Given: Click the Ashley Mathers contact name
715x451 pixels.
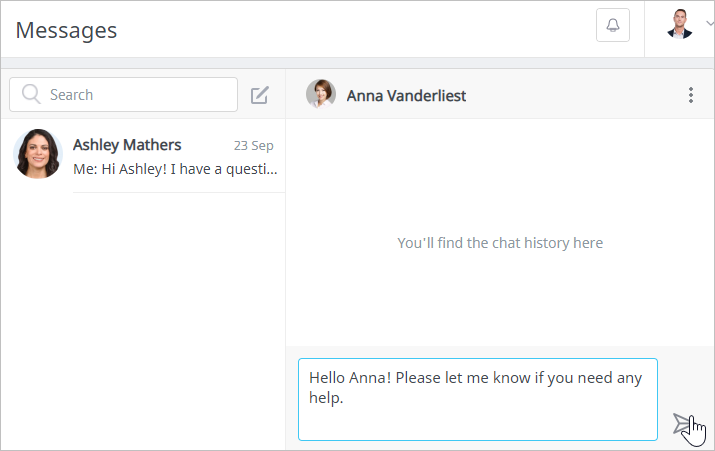Looking at the screenshot, I should click(127, 145).
